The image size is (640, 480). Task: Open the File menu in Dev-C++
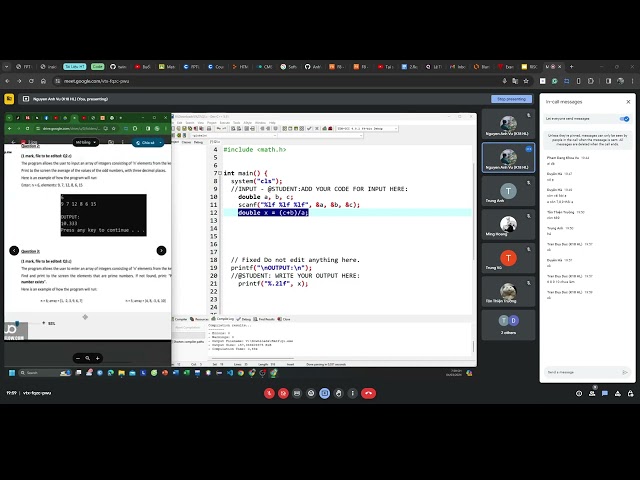tap(174, 122)
